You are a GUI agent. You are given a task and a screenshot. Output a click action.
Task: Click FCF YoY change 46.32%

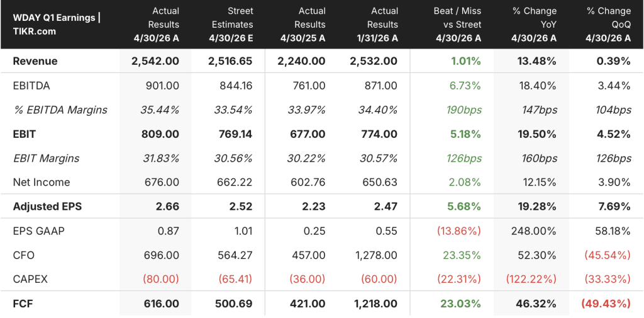(537, 304)
